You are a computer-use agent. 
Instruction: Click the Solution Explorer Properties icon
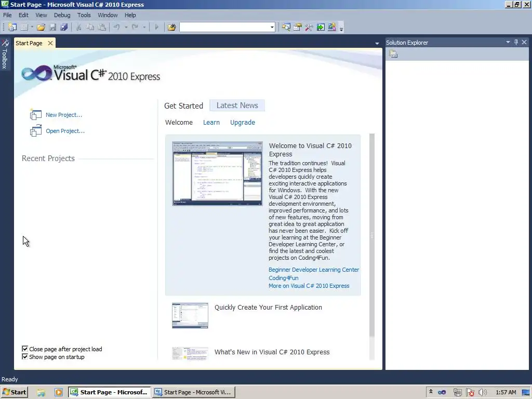point(393,54)
